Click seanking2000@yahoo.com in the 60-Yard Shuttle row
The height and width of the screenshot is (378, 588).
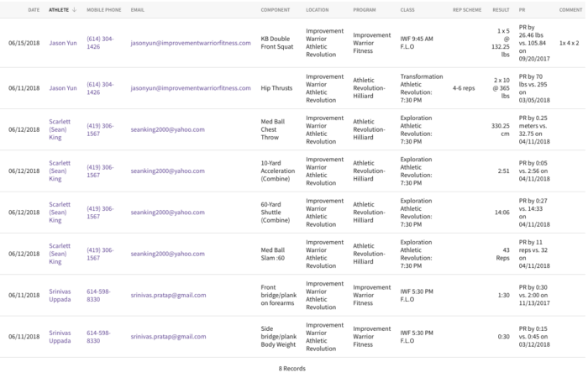tap(168, 213)
